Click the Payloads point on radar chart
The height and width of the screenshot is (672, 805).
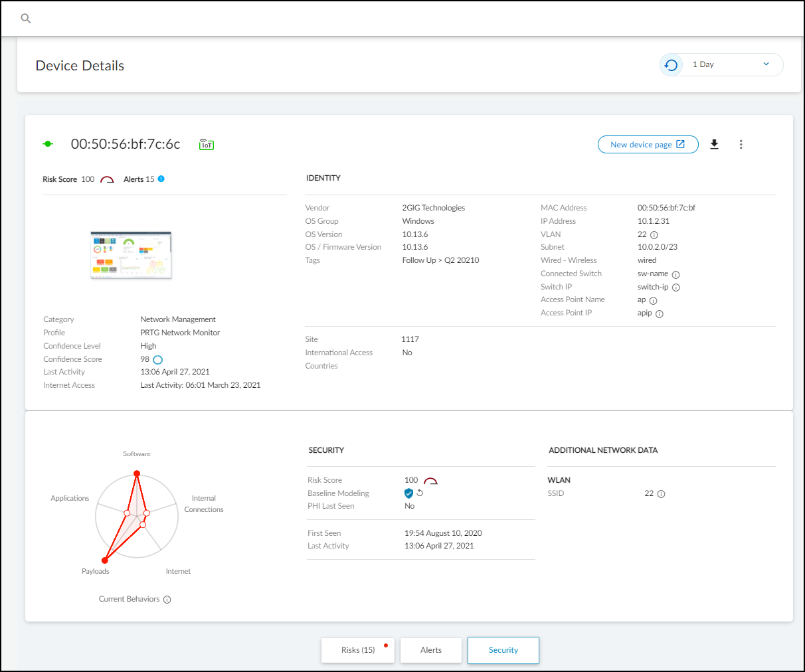click(104, 560)
